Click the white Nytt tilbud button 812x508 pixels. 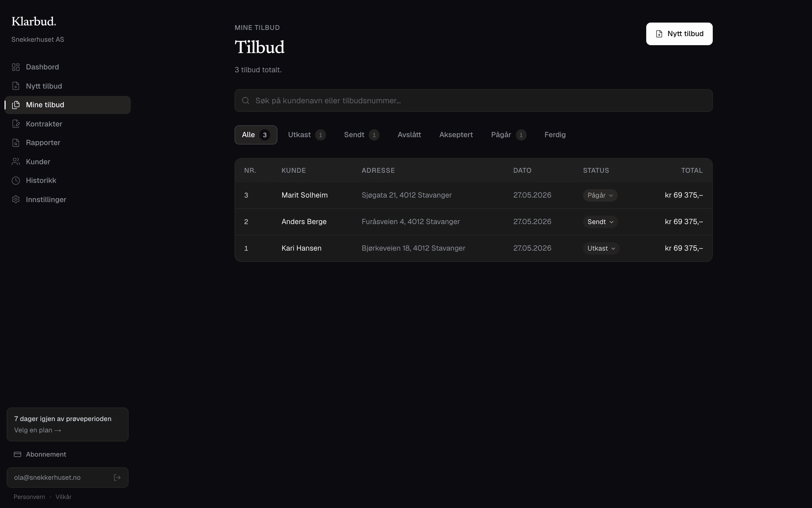679,34
